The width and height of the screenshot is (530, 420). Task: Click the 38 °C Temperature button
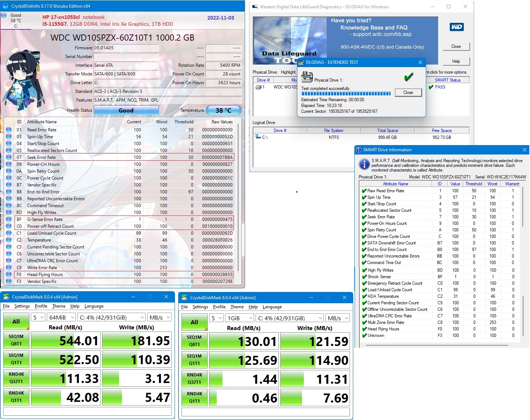point(224,110)
